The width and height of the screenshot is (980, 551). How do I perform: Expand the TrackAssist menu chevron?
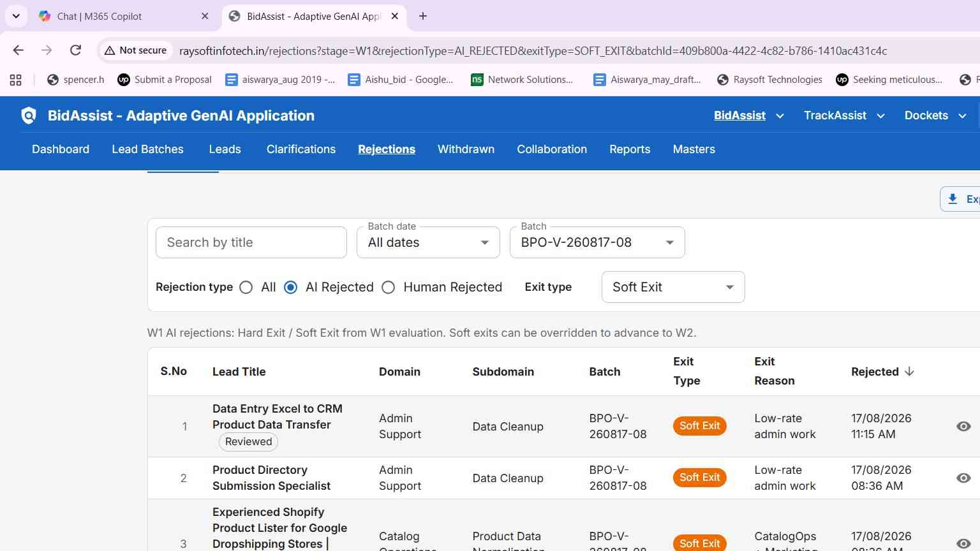click(x=880, y=116)
